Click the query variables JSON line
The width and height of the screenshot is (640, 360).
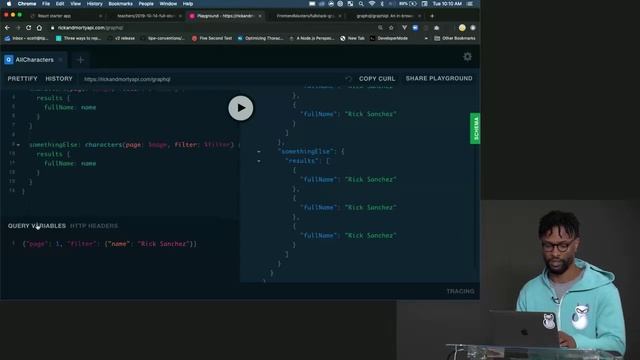click(110, 244)
